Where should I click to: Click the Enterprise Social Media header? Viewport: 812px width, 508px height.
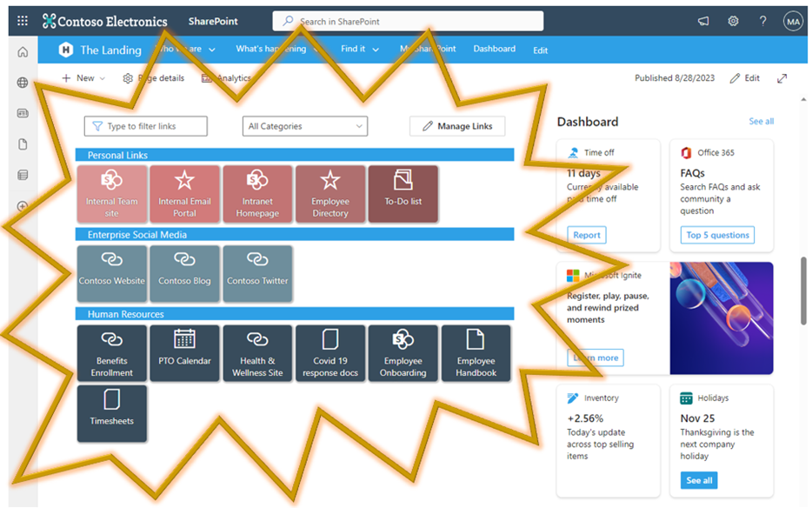295,234
